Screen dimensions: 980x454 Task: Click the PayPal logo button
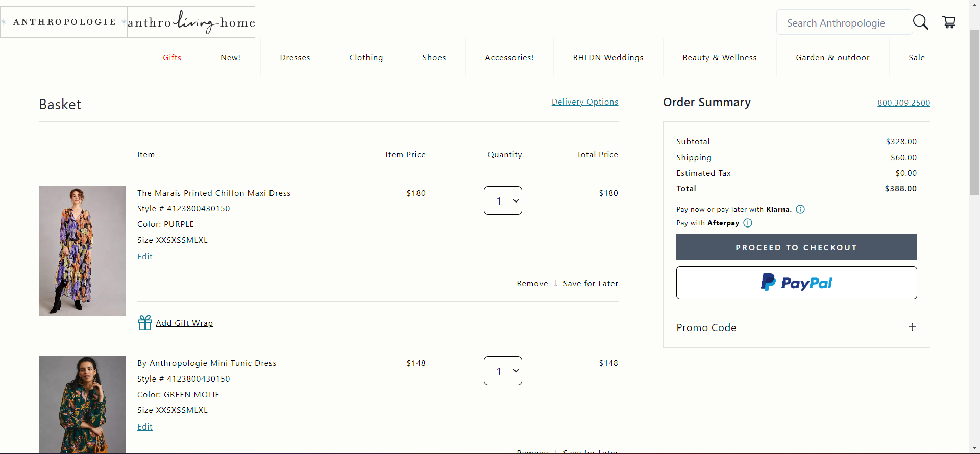pos(796,283)
